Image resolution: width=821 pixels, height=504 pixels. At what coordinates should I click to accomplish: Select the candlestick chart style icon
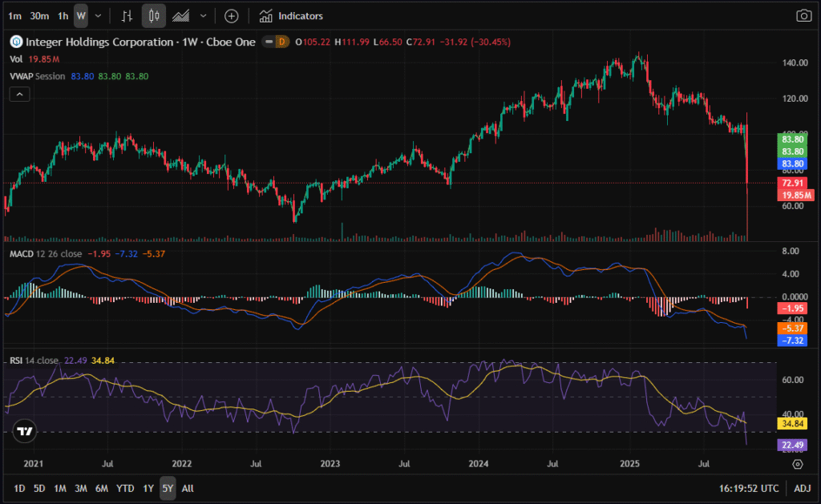[155, 15]
